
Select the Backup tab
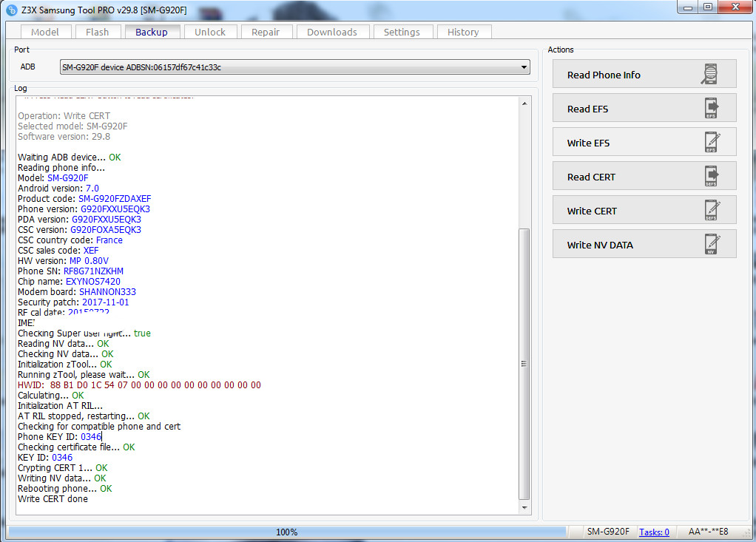(x=152, y=32)
